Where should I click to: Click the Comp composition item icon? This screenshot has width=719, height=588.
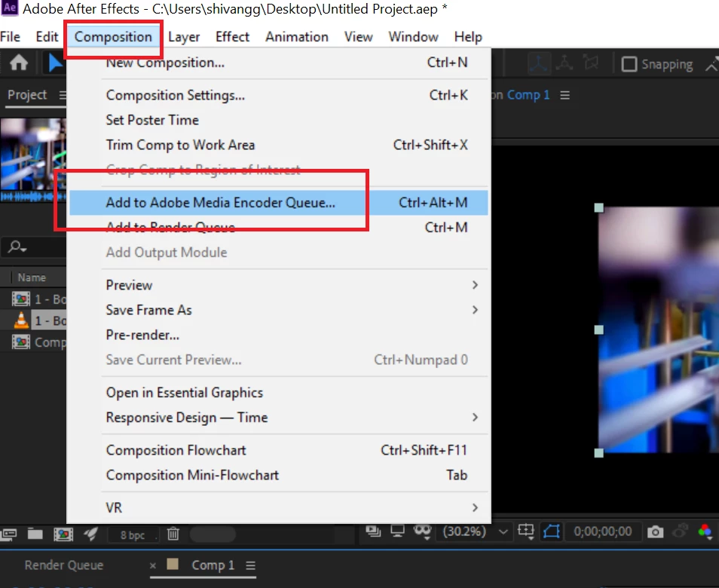point(21,342)
